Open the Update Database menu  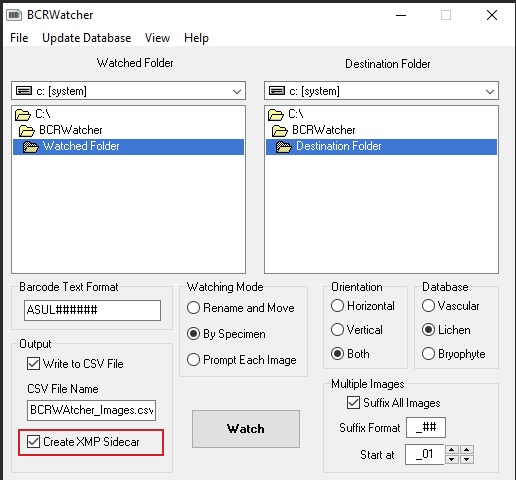pyautogui.click(x=87, y=38)
